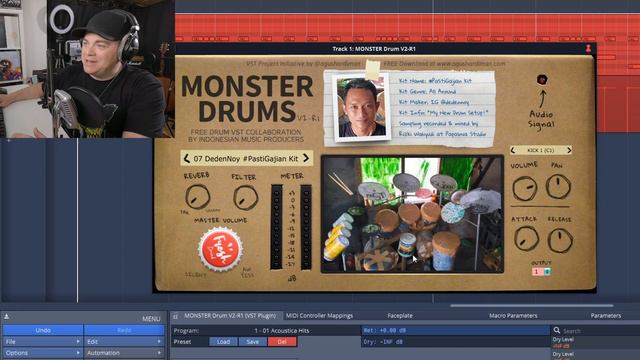Viewport: 640px width, 360px height.
Task: Click the plugin tab icon left of MONSTER Drum
Action: coord(176,316)
